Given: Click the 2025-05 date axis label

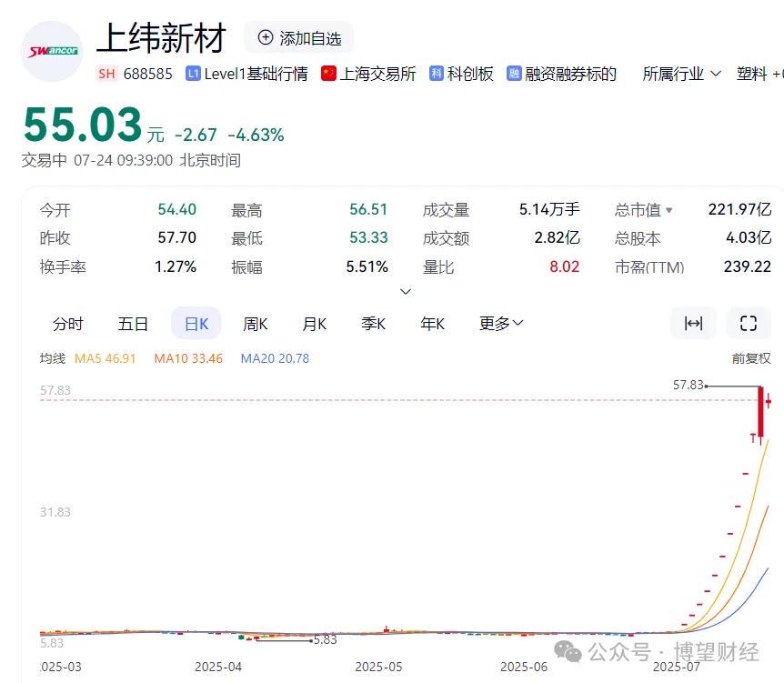Looking at the screenshot, I should 378,667.
